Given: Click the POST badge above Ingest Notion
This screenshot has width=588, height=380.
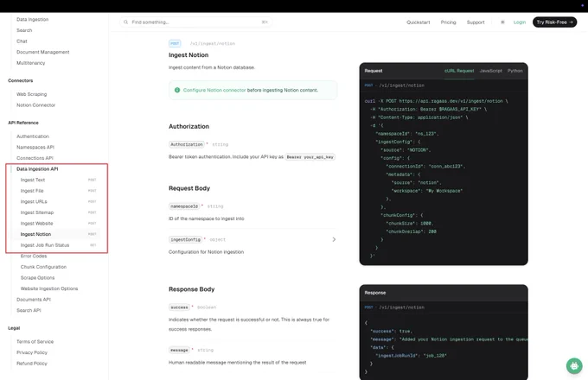Looking at the screenshot, I should pos(175,43).
